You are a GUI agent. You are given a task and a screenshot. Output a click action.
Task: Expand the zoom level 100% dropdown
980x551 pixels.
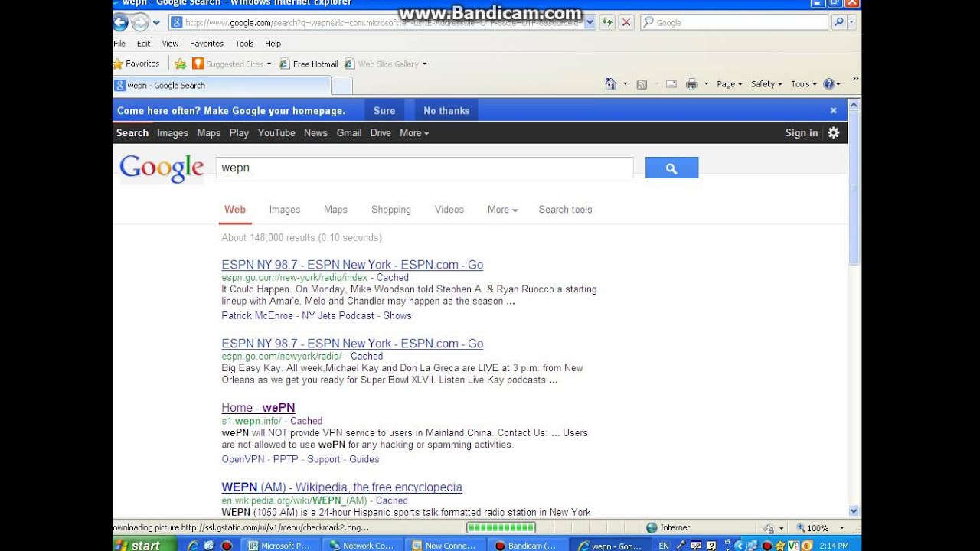coord(842,528)
